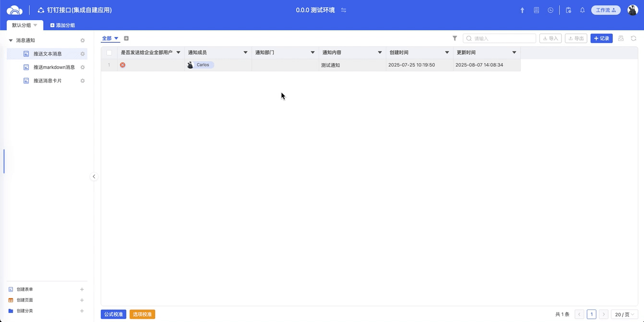Click the clock history icon in header
The width and height of the screenshot is (644, 322).
(550, 10)
